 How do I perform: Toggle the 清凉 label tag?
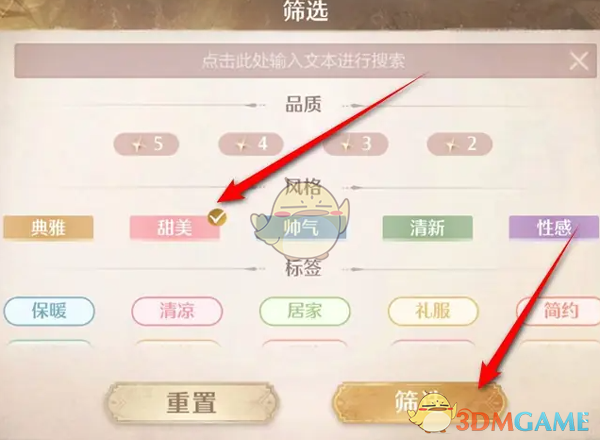click(x=177, y=311)
